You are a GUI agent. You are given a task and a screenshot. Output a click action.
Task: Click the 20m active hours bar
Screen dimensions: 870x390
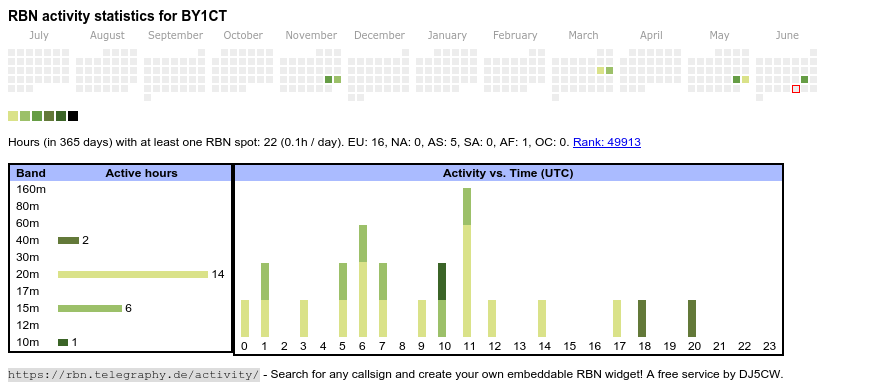[133, 274]
